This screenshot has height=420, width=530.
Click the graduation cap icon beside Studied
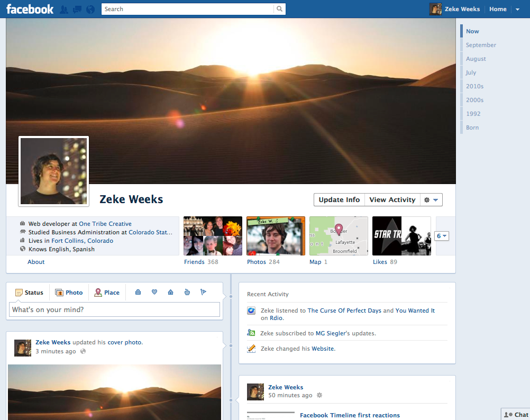pos(23,232)
